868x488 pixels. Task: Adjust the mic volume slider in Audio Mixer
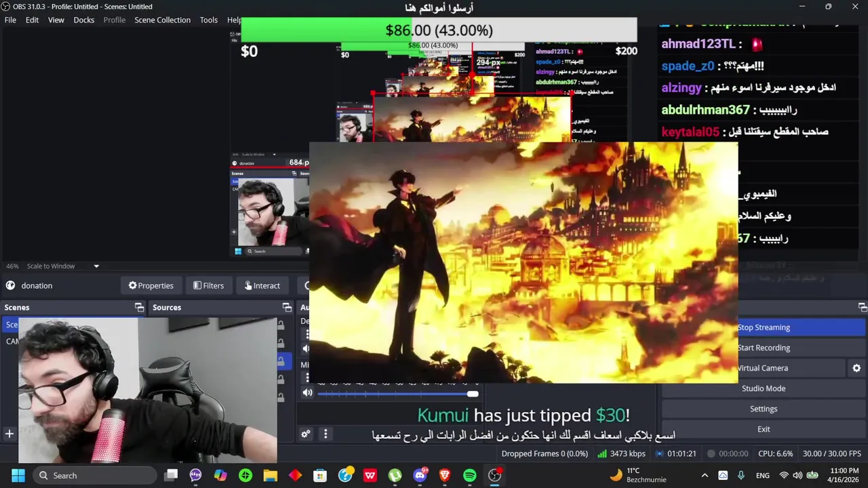397,393
